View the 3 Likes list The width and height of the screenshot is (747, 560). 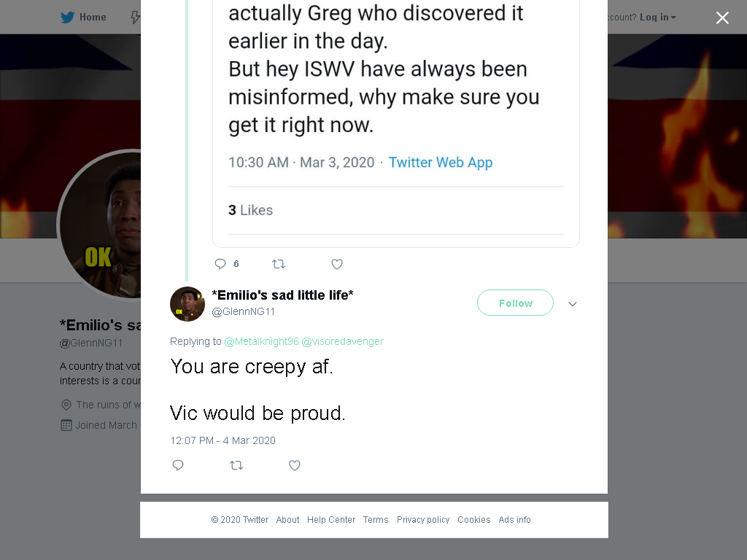click(x=251, y=210)
